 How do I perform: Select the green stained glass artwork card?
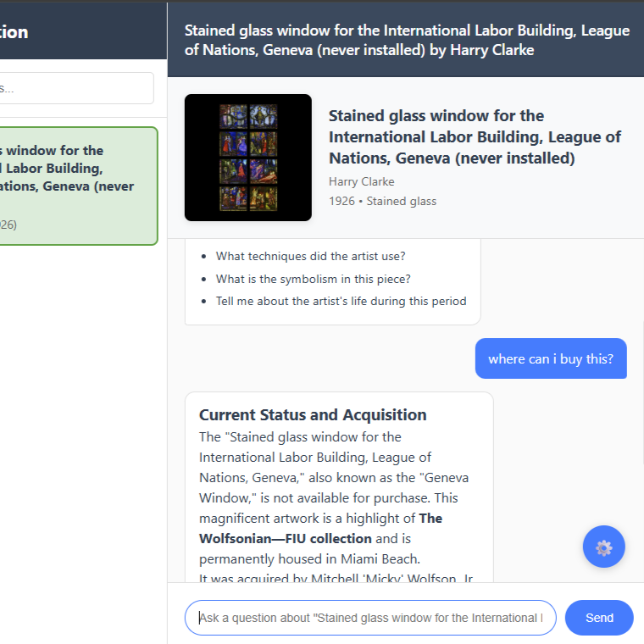coord(76,186)
